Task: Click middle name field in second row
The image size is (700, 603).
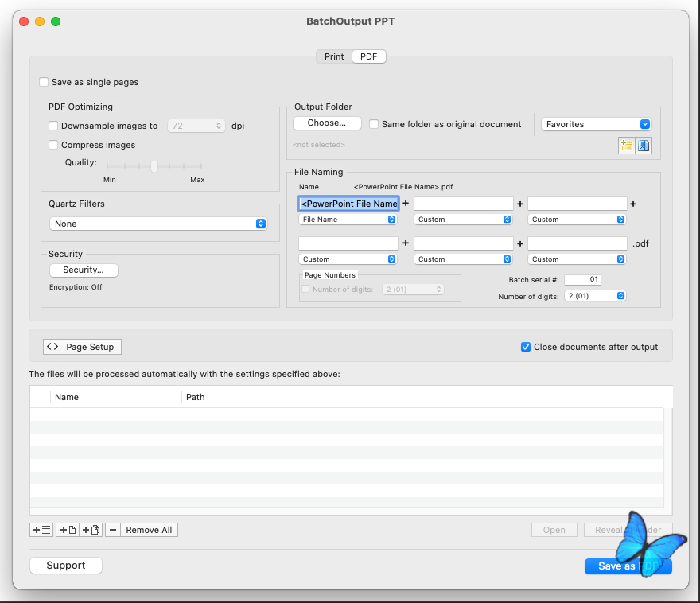Action: click(x=464, y=243)
